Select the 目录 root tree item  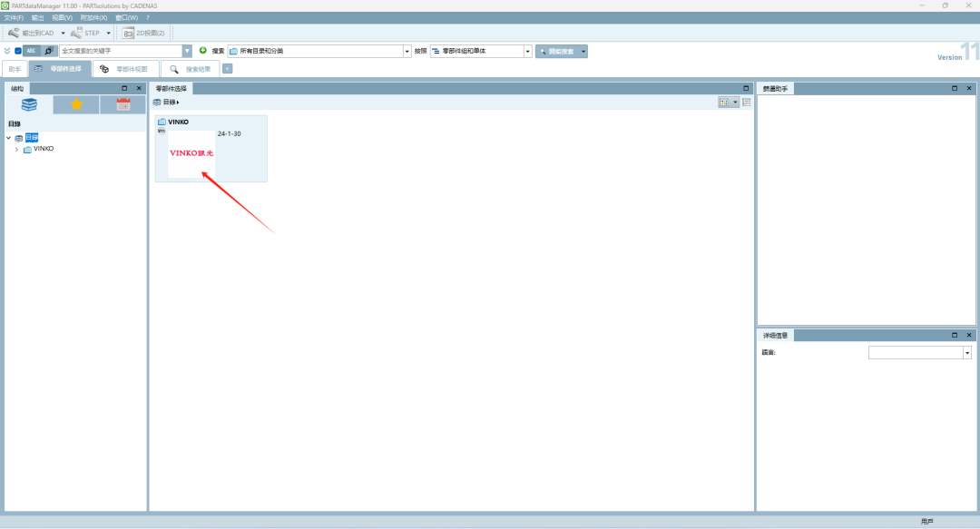[32, 138]
